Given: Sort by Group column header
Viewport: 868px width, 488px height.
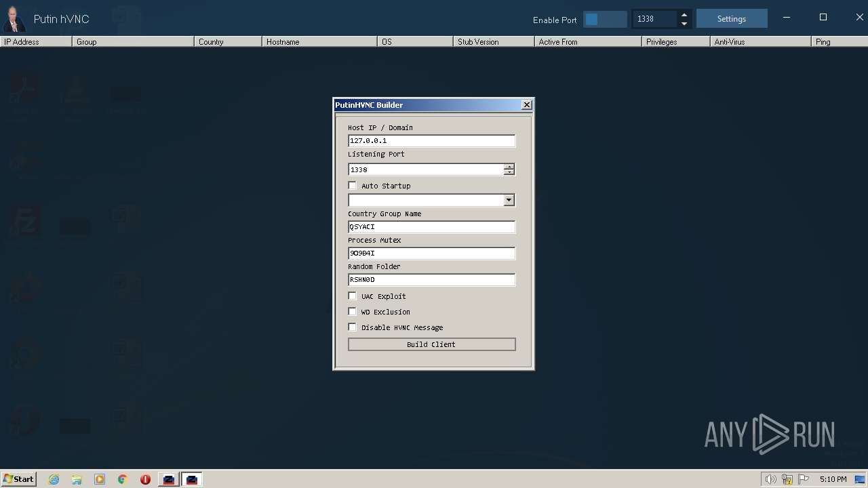Looking at the screenshot, I should pyautogui.click(x=133, y=42).
